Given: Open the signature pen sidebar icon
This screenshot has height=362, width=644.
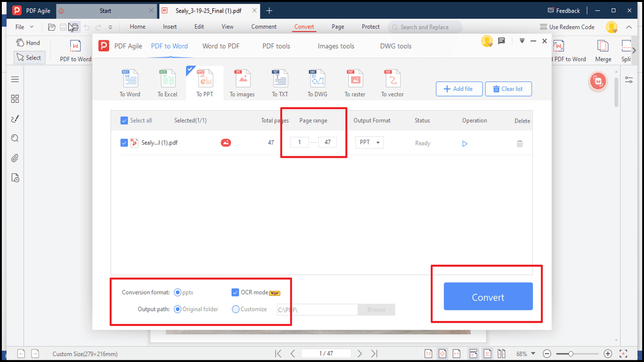Looking at the screenshot, I should 15,119.
